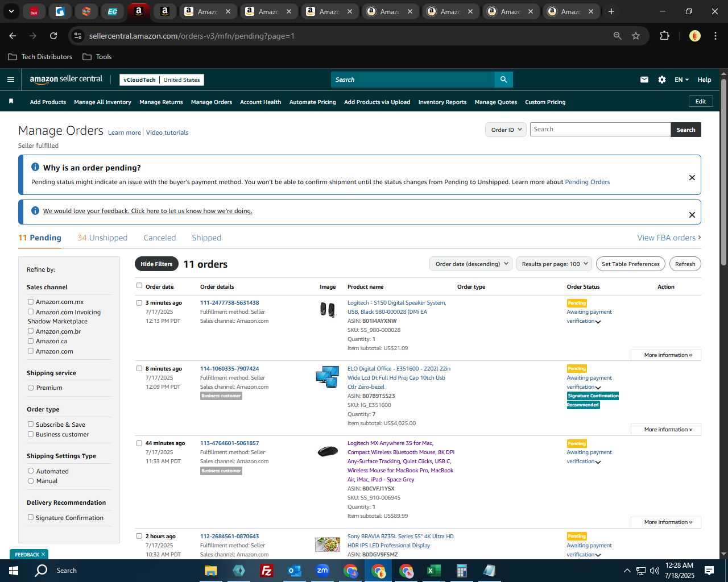Expand More information for order 114-1060335-7907424
Image resolution: width=728 pixels, height=582 pixels.
tap(665, 429)
